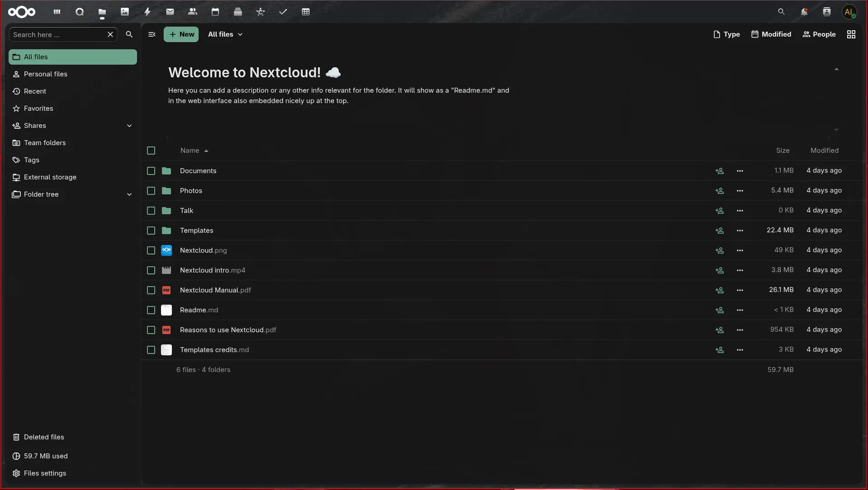Open the Activity lightning icon
The height and width of the screenshot is (490, 868).
coord(147,12)
